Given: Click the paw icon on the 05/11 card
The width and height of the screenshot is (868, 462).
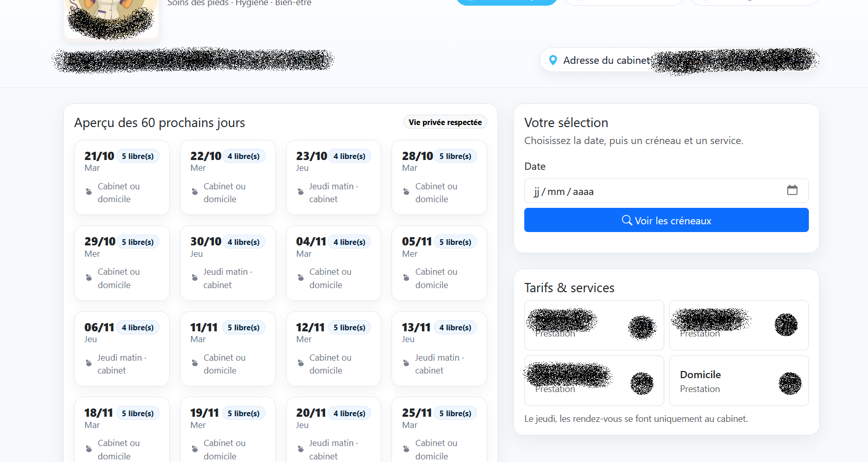Looking at the screenshot, I should point(406,278).
